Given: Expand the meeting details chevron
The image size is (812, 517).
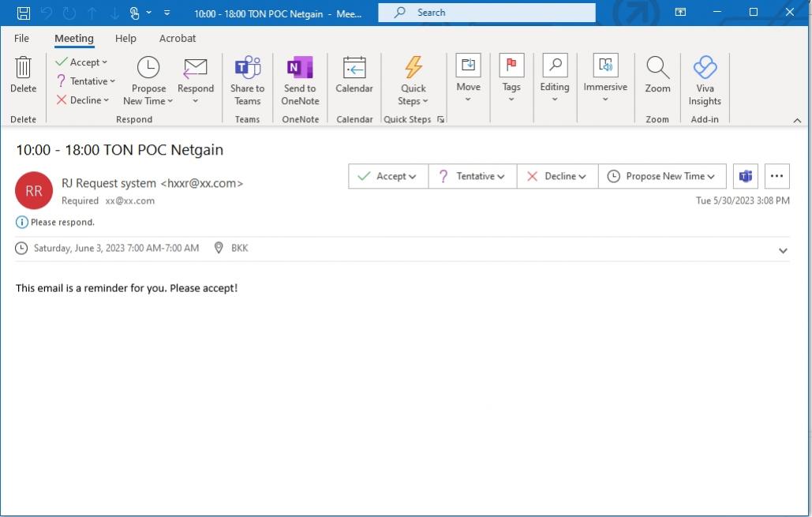Looking at the screenshot, I should [x=783, y=249].
